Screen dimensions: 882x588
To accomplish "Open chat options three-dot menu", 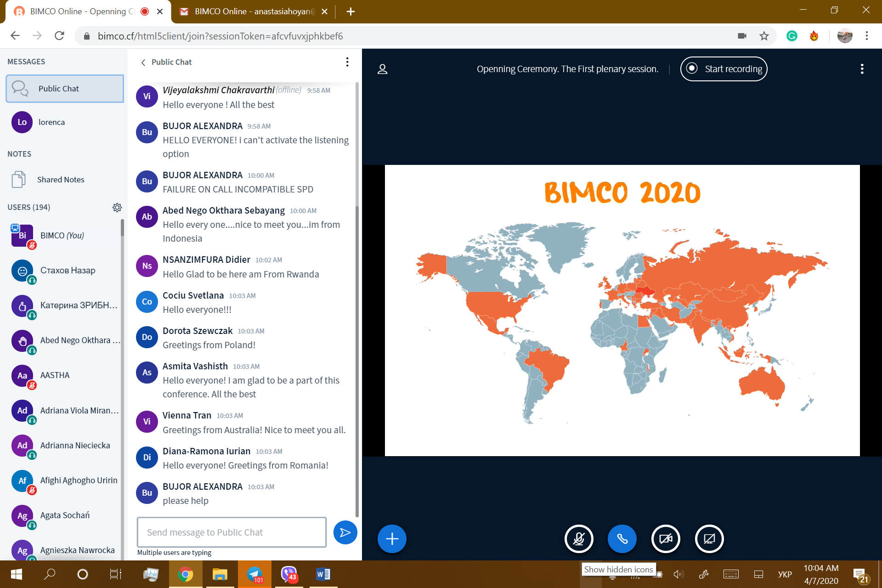I will (x=347, y=62).
